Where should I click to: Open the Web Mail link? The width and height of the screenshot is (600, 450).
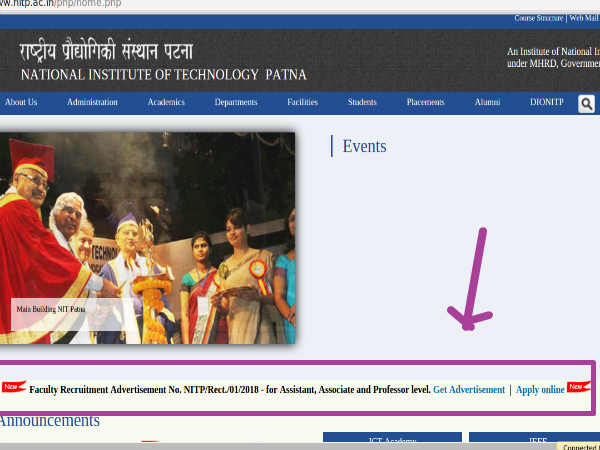pos(584,18)
